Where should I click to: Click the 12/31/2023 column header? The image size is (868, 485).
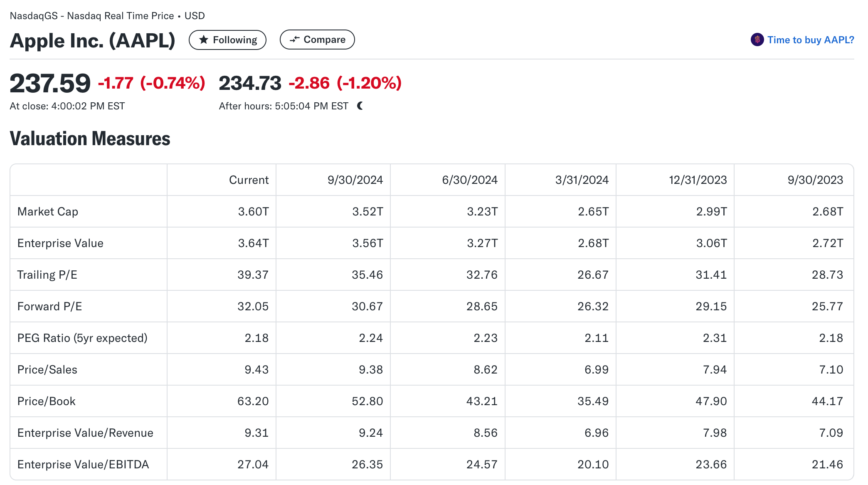point(698,180)
